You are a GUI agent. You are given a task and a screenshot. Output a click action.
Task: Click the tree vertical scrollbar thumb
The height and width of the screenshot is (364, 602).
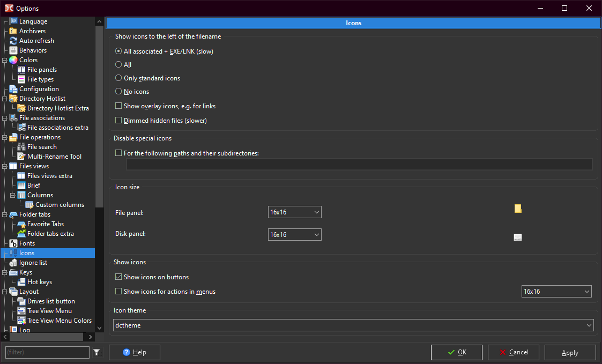99,115
